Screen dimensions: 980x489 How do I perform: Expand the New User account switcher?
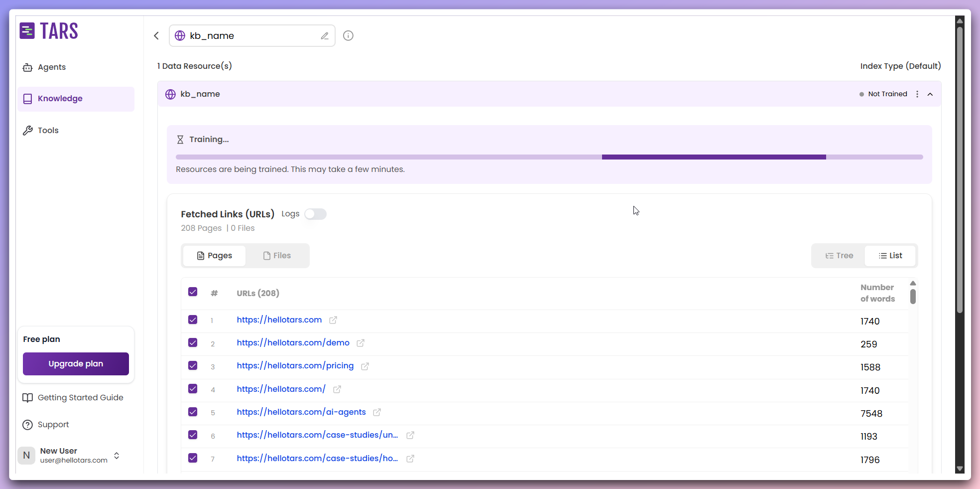pyautogui.click(x=117, y=456)
